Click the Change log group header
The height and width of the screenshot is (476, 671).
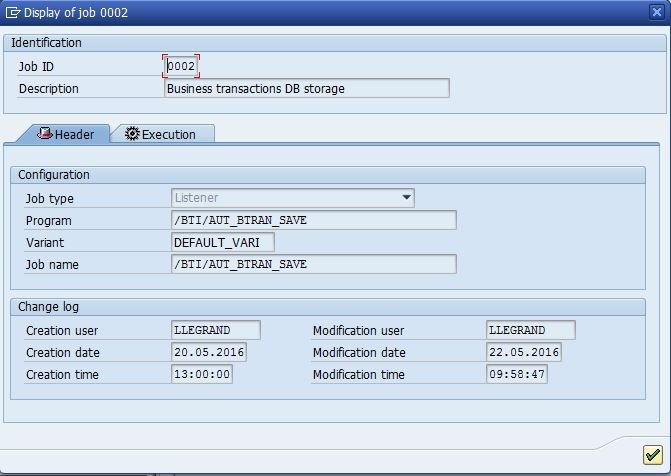[328, 307]
